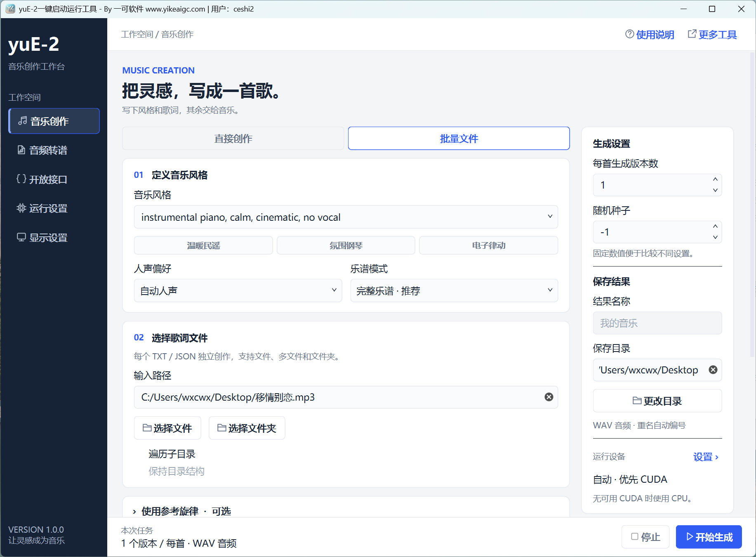The width and height of the screenshot is (756, 557).
Task: Toggle the 保持目录结构 option
Action: pos(176,471)
